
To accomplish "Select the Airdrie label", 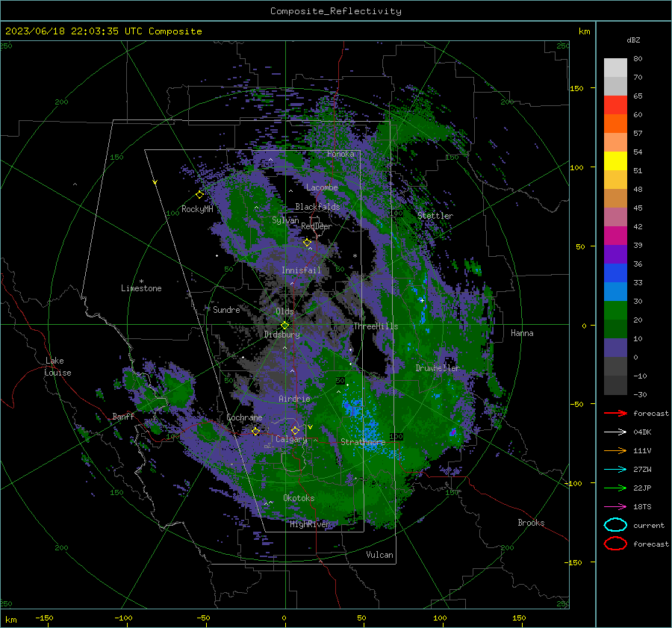I will [294, 399].
